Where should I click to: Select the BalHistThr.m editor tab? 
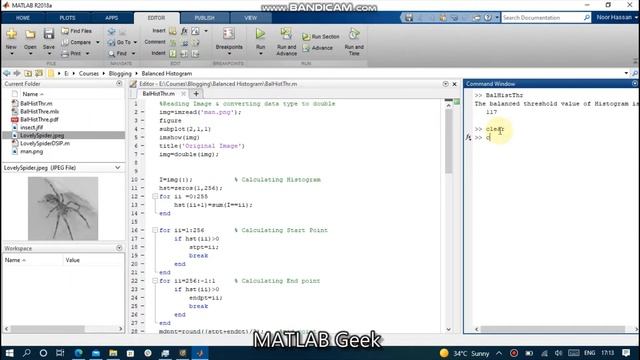159,94
